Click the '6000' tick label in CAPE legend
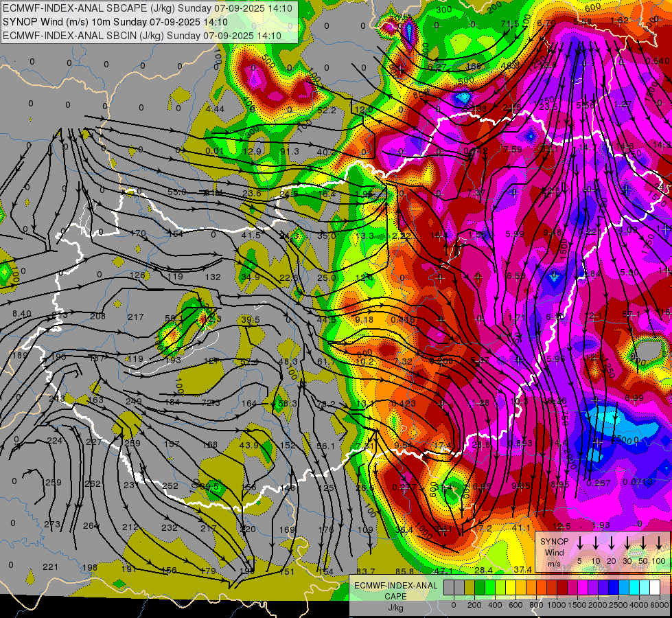 tap(660, 605)
